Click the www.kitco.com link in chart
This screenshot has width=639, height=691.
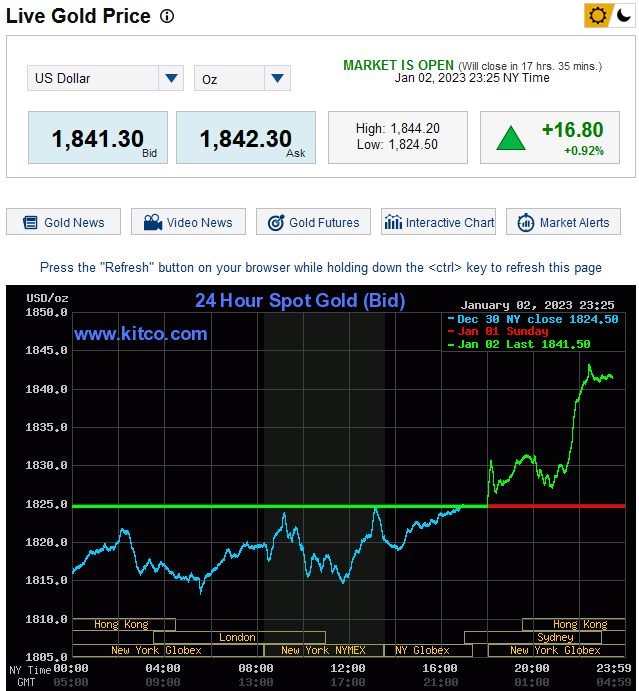point(141,334)
